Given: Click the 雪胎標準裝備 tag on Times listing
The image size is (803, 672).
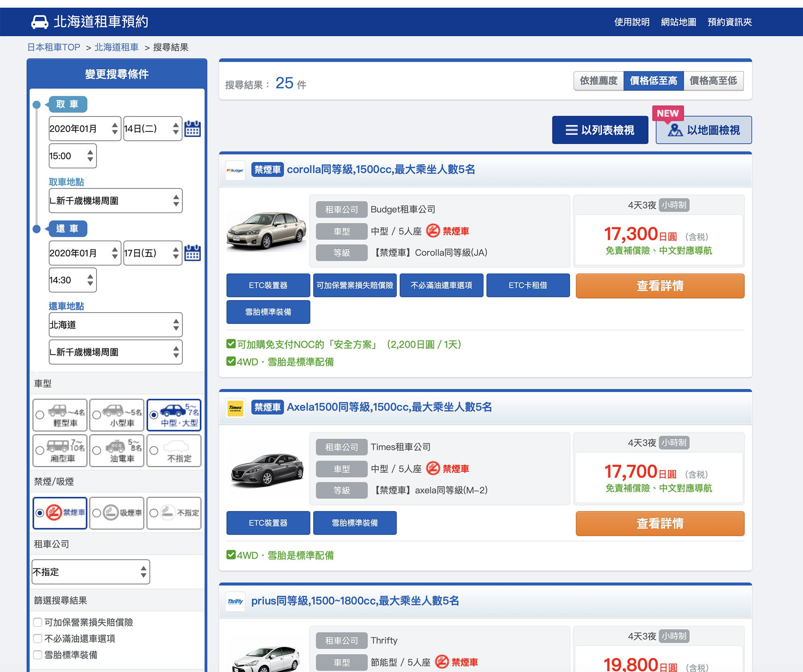Looking at the screenshot, I should [x=355, y=523].
